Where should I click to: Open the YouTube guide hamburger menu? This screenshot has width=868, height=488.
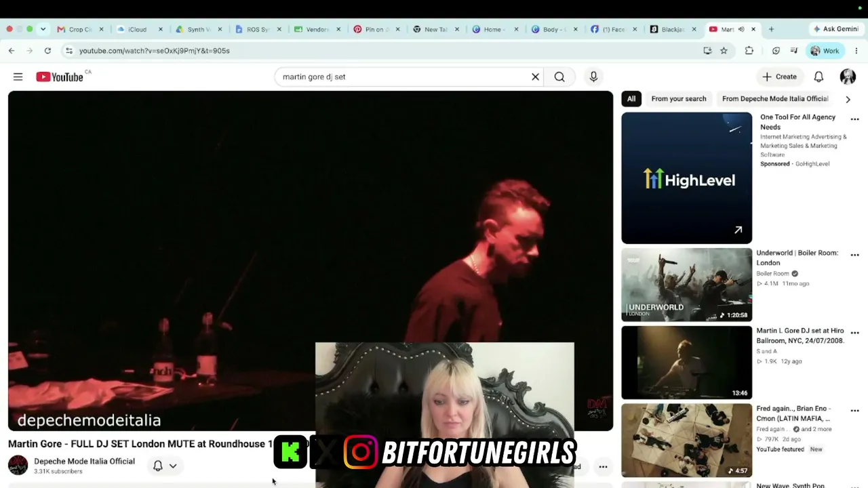pyautogui.click(x=18, y=77)
